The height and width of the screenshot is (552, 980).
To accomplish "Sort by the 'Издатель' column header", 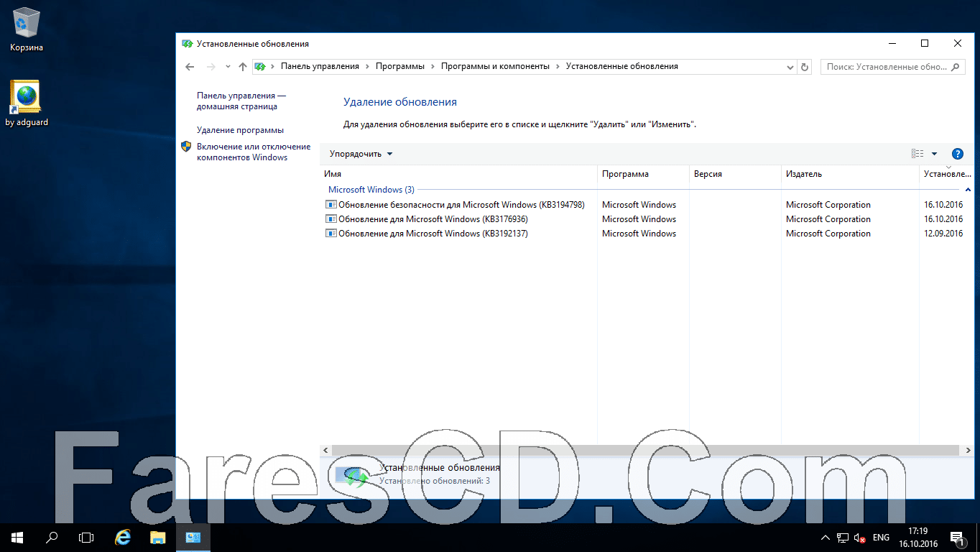I will pos(850,174).
